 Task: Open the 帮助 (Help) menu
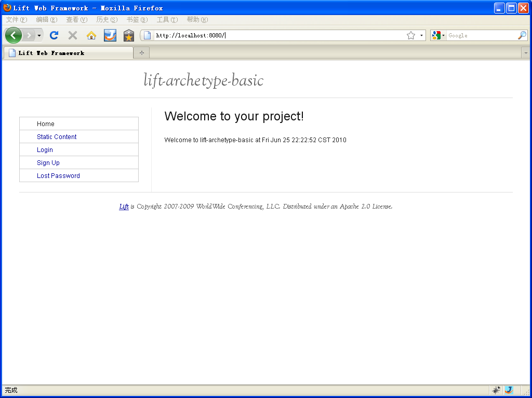coord(197,20)
